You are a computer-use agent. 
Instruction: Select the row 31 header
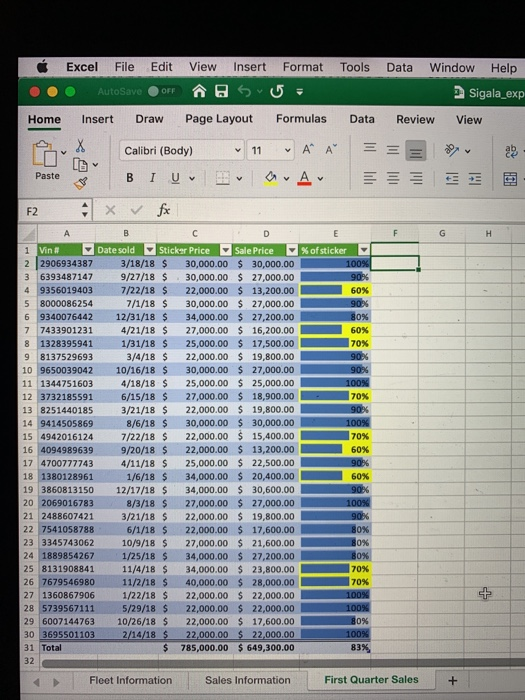click(29, 647)
